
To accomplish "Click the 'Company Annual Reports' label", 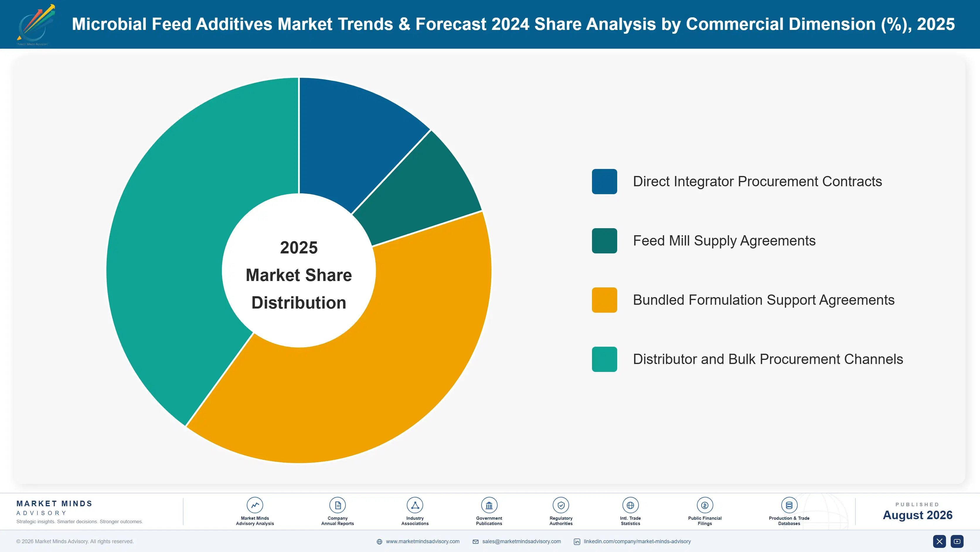I will [x=337, y=521].
